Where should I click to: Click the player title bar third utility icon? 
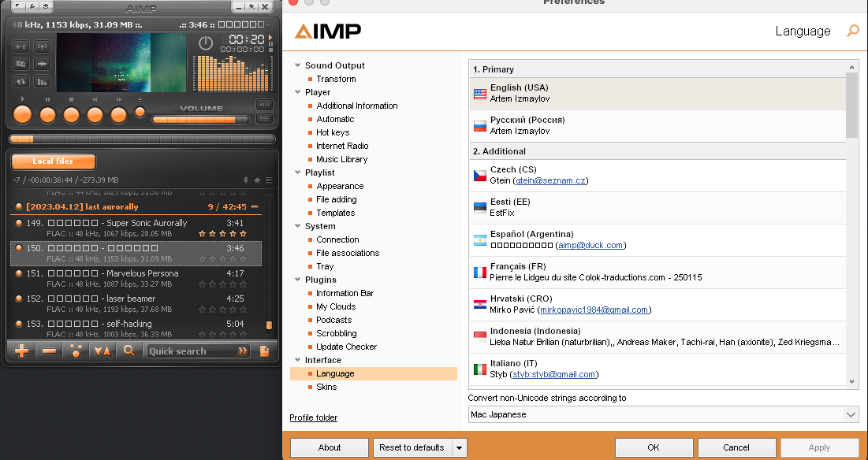[x=46, y=6]
